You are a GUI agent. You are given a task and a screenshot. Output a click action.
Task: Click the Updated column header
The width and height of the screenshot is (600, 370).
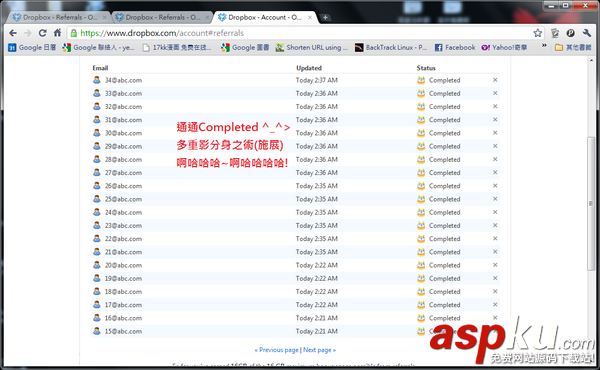coord(309,68)
